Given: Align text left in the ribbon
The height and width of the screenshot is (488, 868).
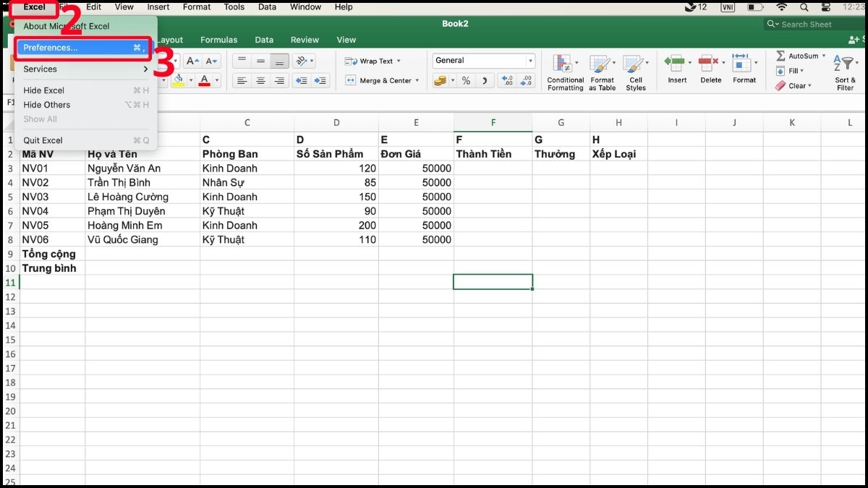Looking at the screenshot, I should click(x=242, y=81).
